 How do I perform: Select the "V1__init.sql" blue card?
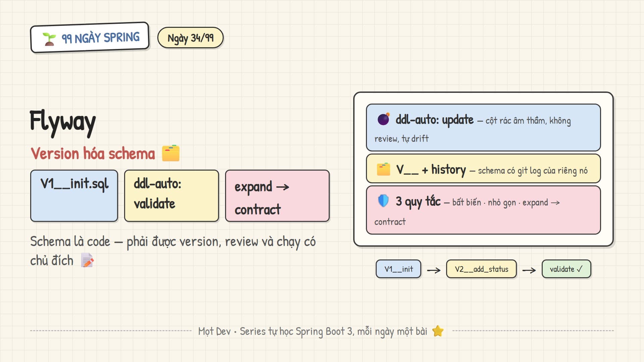pos(74,196)
